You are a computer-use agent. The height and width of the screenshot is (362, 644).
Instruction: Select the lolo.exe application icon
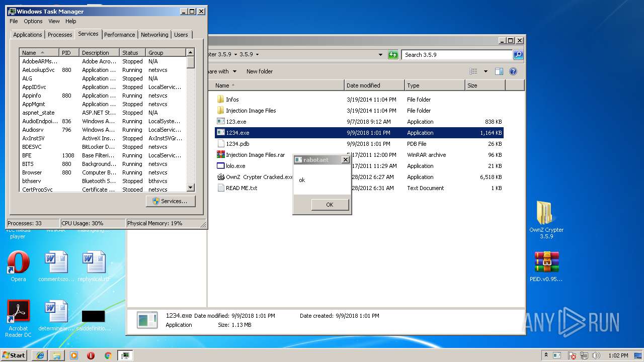coord(220,166)
